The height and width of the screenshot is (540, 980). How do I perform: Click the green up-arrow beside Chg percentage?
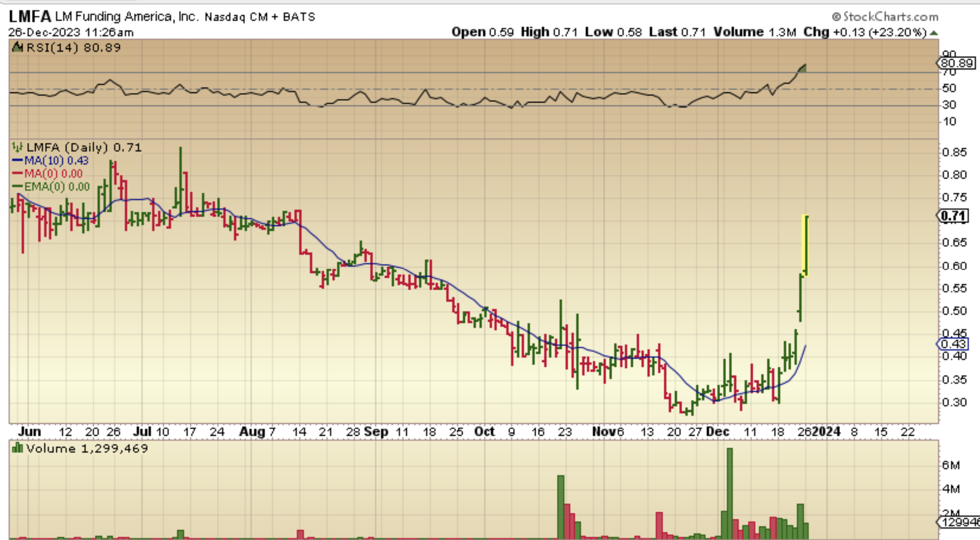(x=934, y=33)
